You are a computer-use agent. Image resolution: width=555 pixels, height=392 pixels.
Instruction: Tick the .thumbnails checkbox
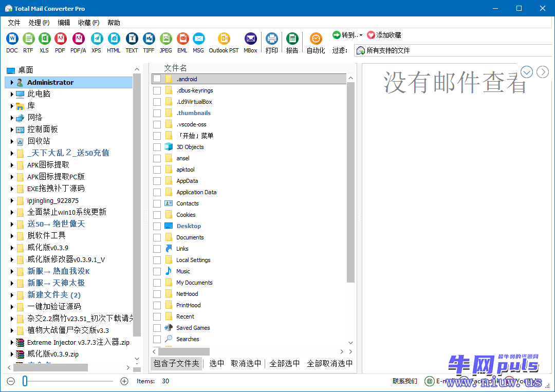157,113
